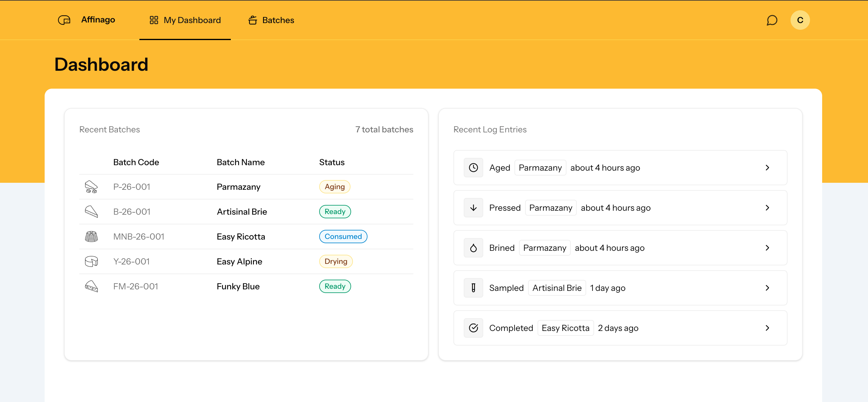
Task: Open the Sampled Artisinal Brie entry via its chevron
Action: pos(767,288)
